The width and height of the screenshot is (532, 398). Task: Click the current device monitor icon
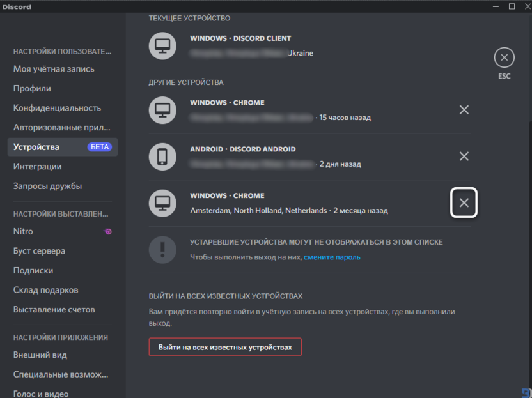[162, 46]
